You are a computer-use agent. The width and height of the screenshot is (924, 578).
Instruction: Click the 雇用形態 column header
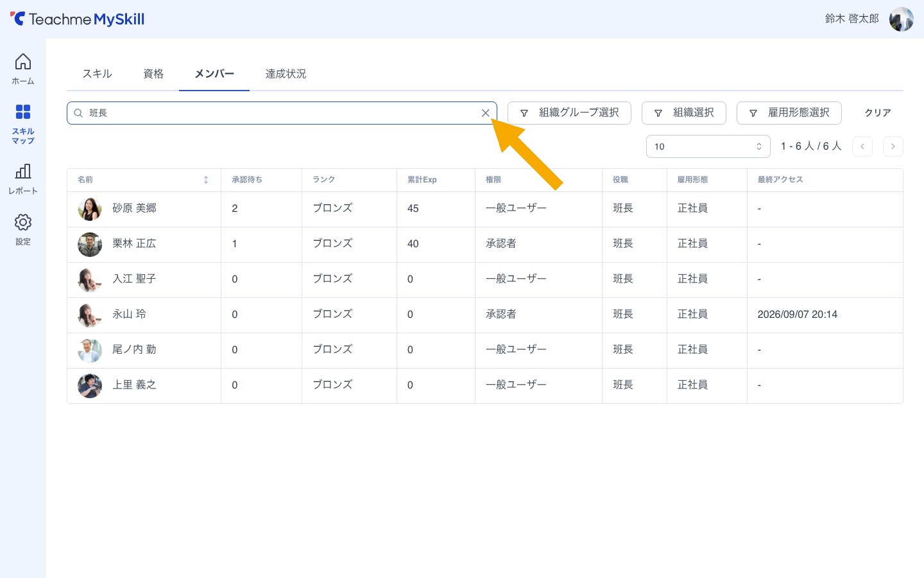[692, 180]
